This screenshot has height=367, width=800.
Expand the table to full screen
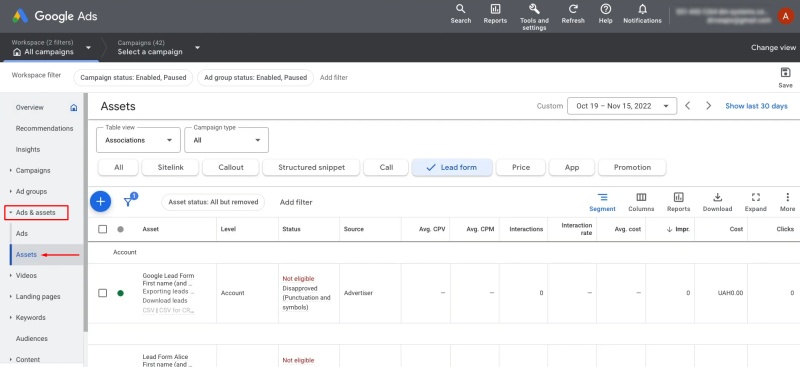click(756, 202)
